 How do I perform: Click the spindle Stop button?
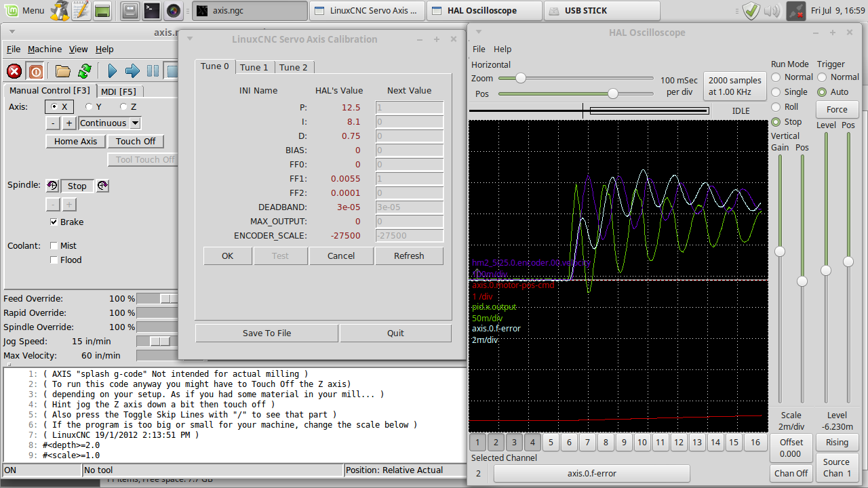tap(77, 186)
